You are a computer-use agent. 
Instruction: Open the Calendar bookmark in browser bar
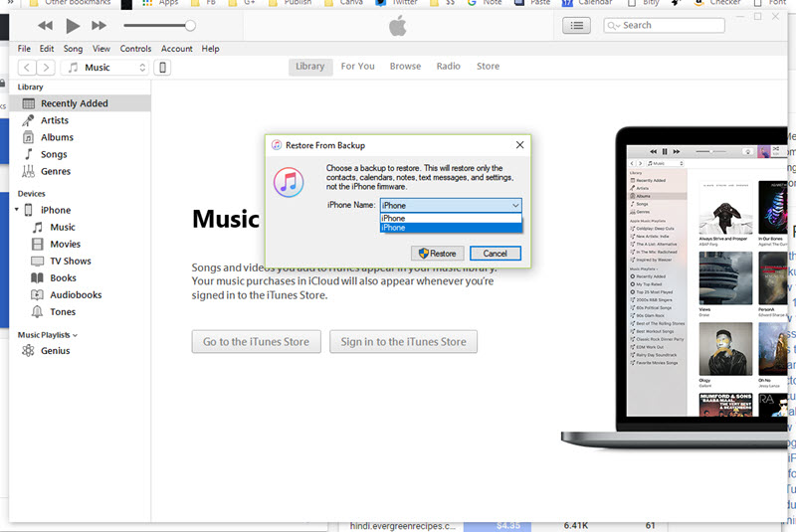click(588, 3)
